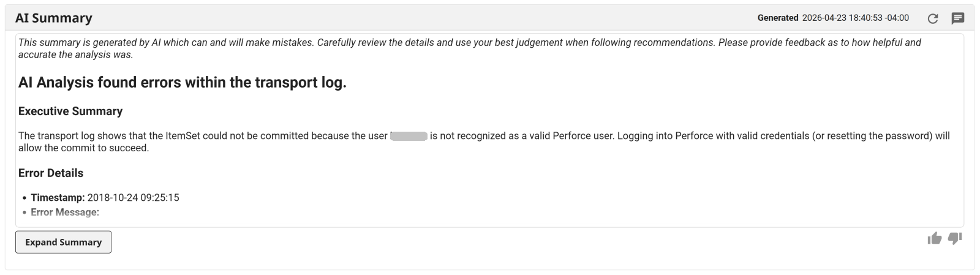
Task: Click the 'allow the commit to succeed' text
Action: 83,148
